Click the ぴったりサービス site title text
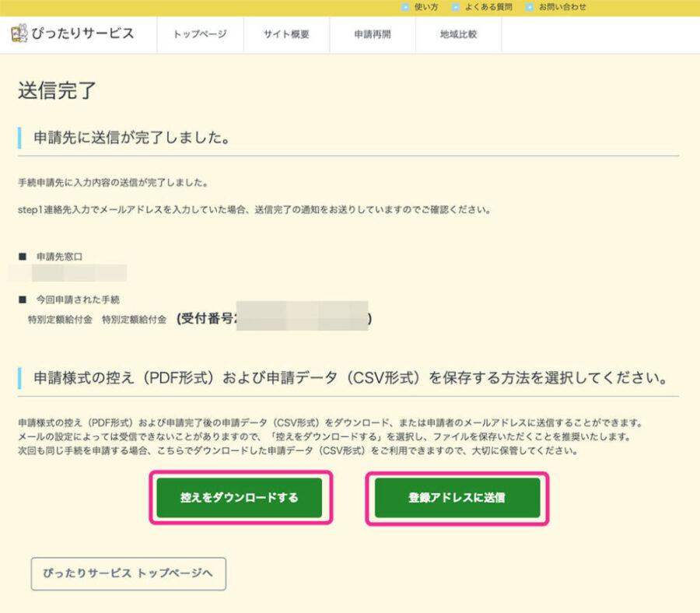Screen dimensions: 700x613 tap(82, 33)
